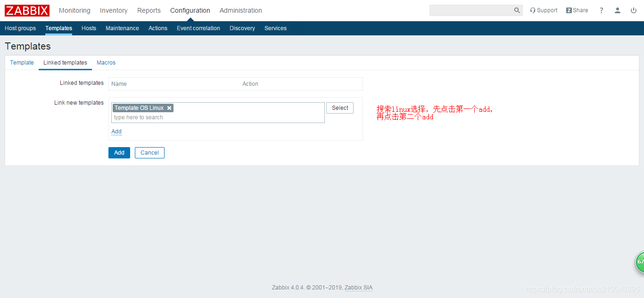Click the Link new templates label

(x=79, y=103)
